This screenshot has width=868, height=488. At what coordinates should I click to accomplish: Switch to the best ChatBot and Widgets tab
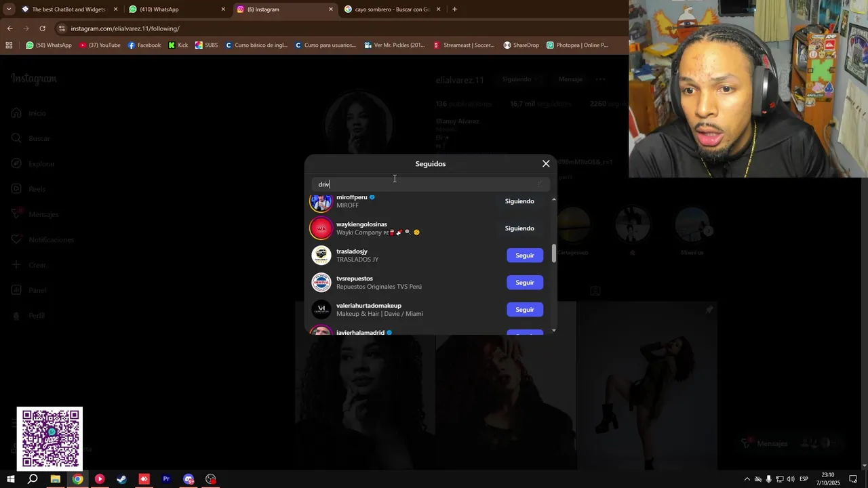click(69, 9)
